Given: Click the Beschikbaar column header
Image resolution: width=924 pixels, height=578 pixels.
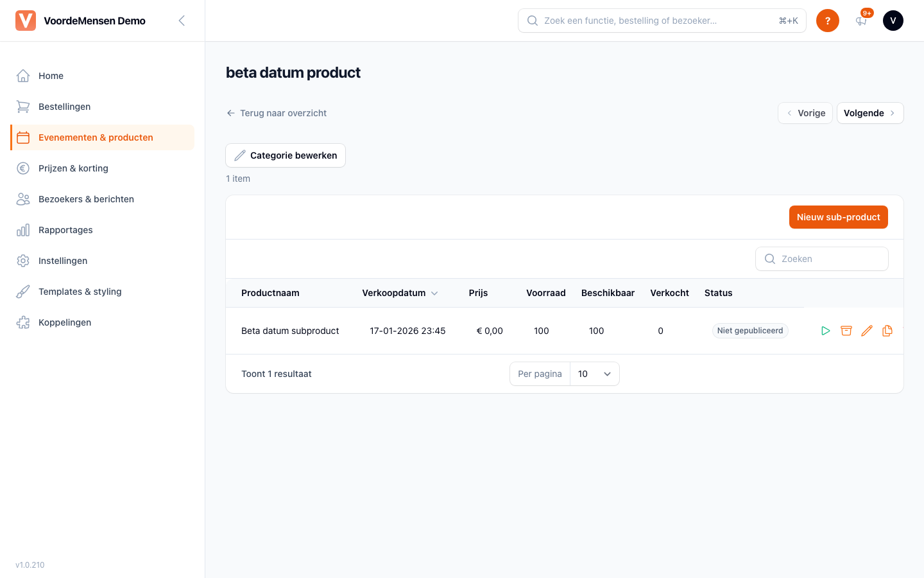Looking at the screenshot, I should coord(608,293).
